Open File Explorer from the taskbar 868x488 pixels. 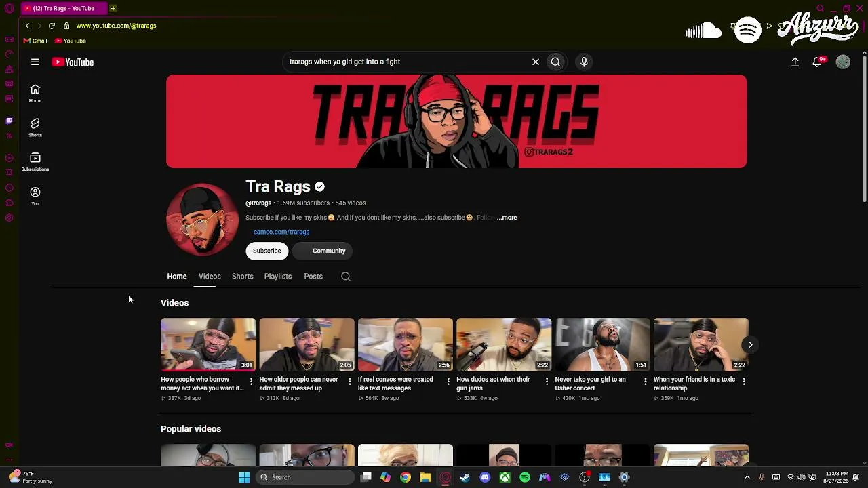click(425, 477)
